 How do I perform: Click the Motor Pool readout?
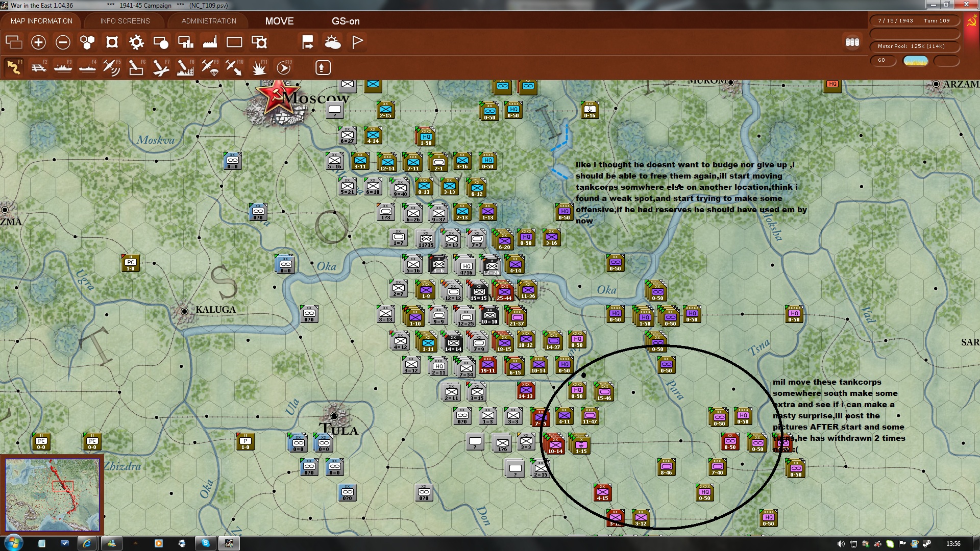tap(914, 46)
